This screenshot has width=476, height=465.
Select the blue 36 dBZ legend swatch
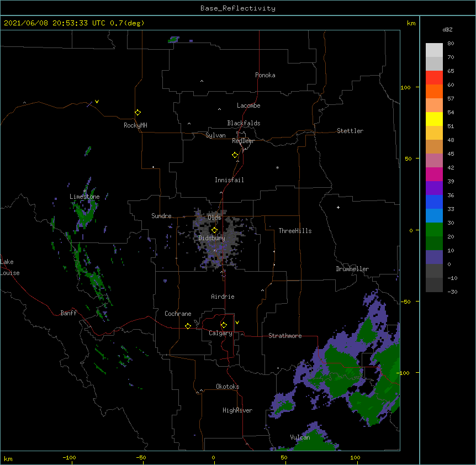click(x=434, y=202)
